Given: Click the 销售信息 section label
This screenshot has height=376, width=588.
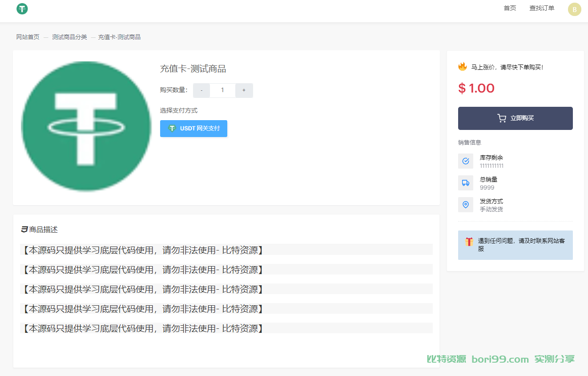Looking at the screenshot, I should click(x=470, y=142).
